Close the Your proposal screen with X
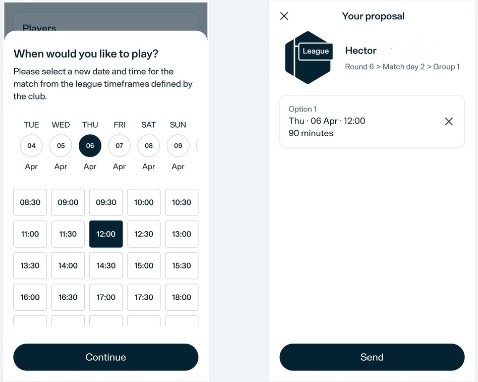The image size is (478, 382). pos(284,16)
